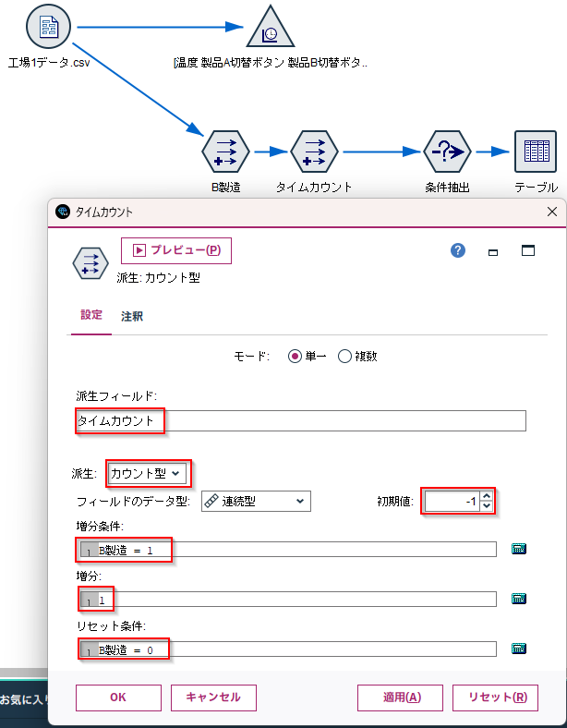The image size is (567, 728).
Task: Open expression builder for 増分
Action: tap(519, 599)
